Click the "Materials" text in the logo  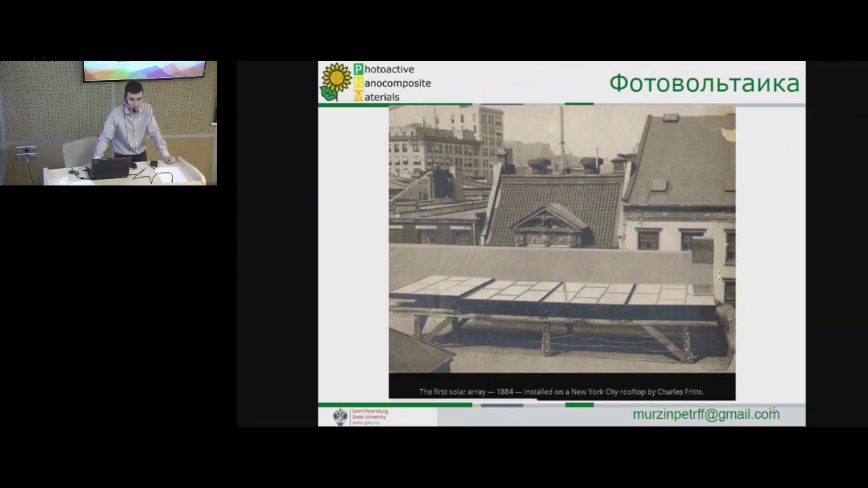click(376, 97)
